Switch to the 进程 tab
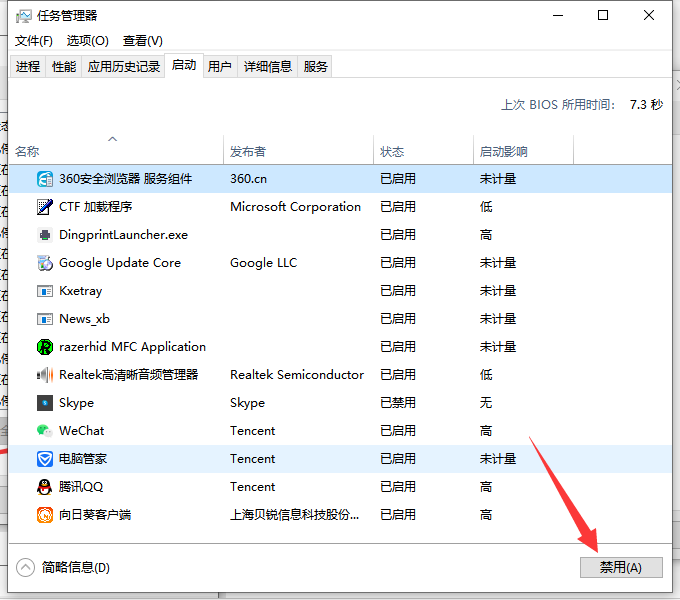This screenshot has width=680, height=600. pyautogui.click(x=28, y=67)
